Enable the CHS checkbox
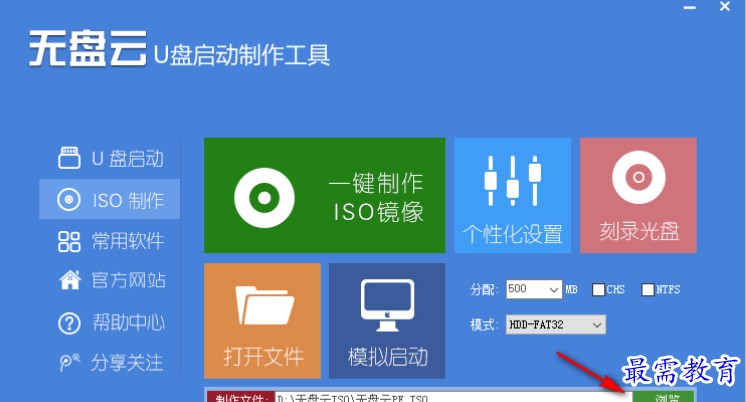 point(598,290)
